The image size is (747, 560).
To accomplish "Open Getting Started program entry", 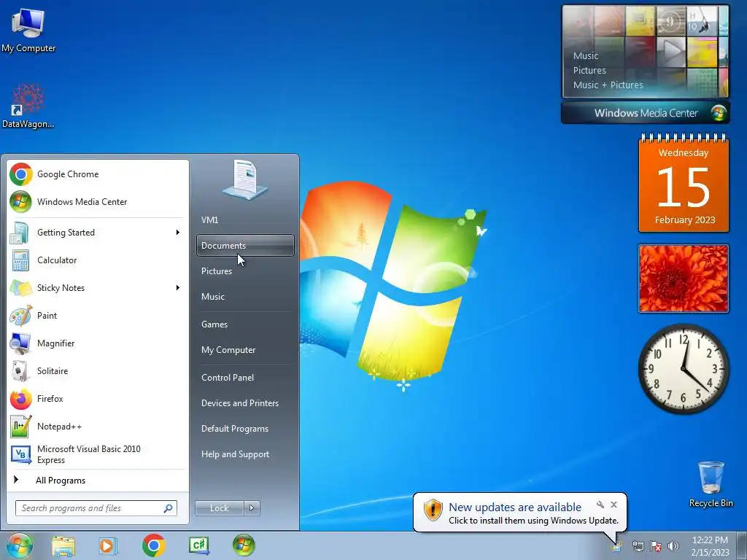I will 97,233.
